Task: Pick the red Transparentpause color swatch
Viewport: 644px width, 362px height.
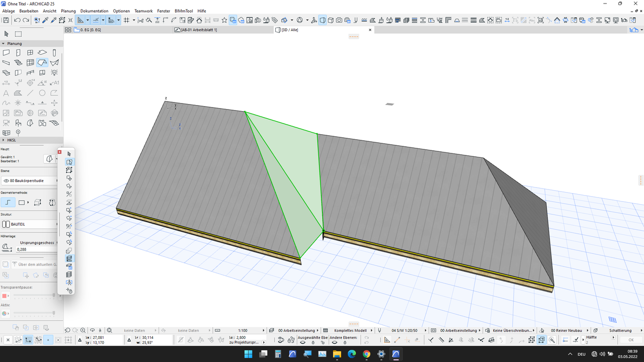Action: (x=5, y=296)
